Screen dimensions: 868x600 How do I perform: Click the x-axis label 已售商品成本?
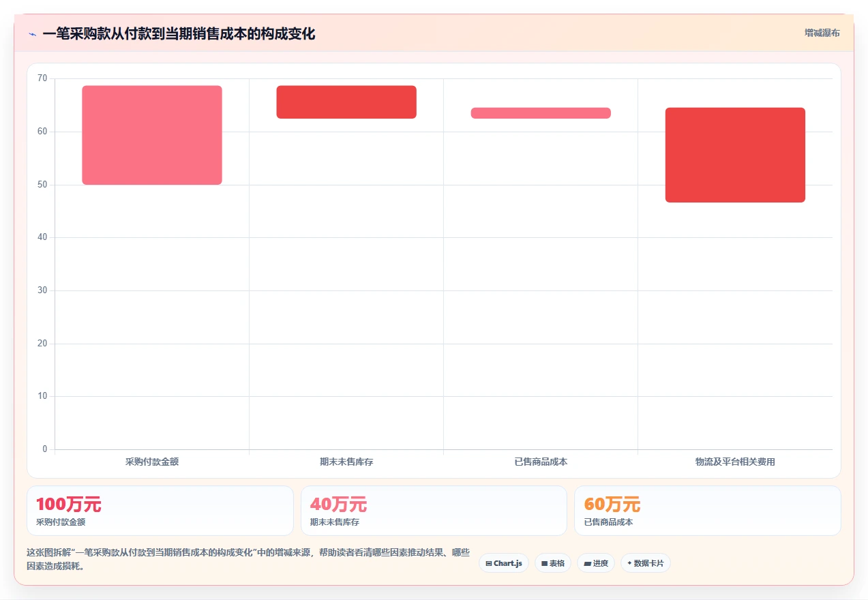pos(541,462)
